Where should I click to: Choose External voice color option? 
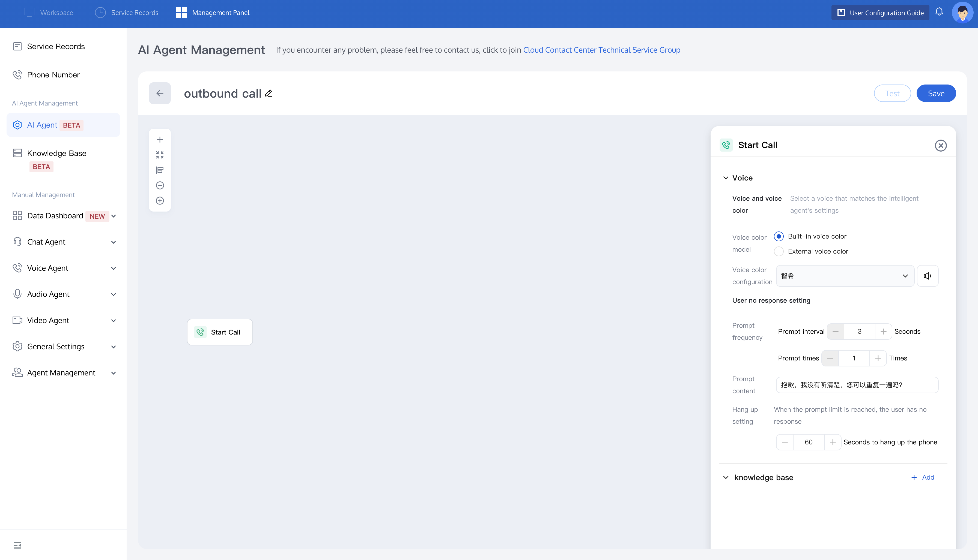(x=779, y=251)
